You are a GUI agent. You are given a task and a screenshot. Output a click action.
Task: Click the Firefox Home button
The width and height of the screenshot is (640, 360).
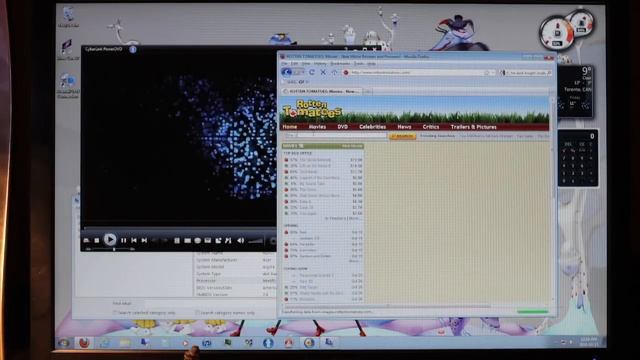pyautogui.click(x=334, y=72)
